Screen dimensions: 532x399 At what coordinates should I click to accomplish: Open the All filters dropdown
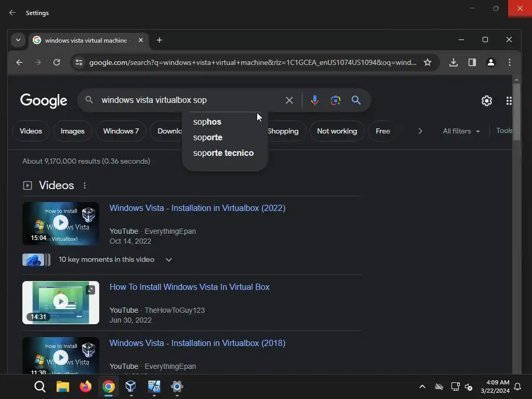click(x=461, y=131)
